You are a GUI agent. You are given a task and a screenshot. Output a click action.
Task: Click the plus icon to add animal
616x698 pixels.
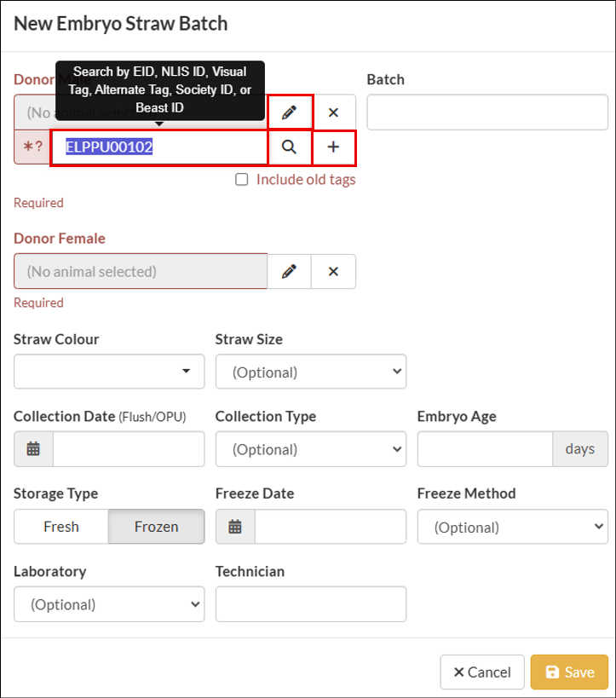(333, 147)
